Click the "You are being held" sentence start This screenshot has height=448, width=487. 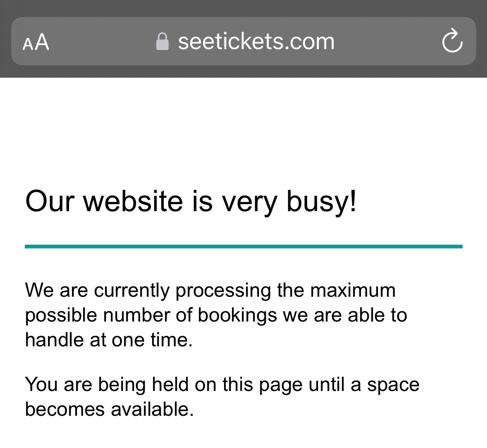pos(107,384)
